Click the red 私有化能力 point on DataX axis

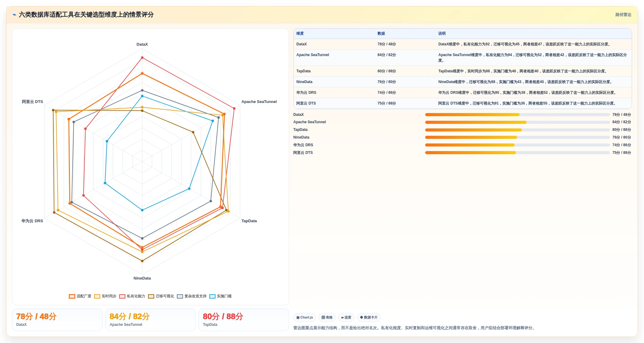coord(142,58)
